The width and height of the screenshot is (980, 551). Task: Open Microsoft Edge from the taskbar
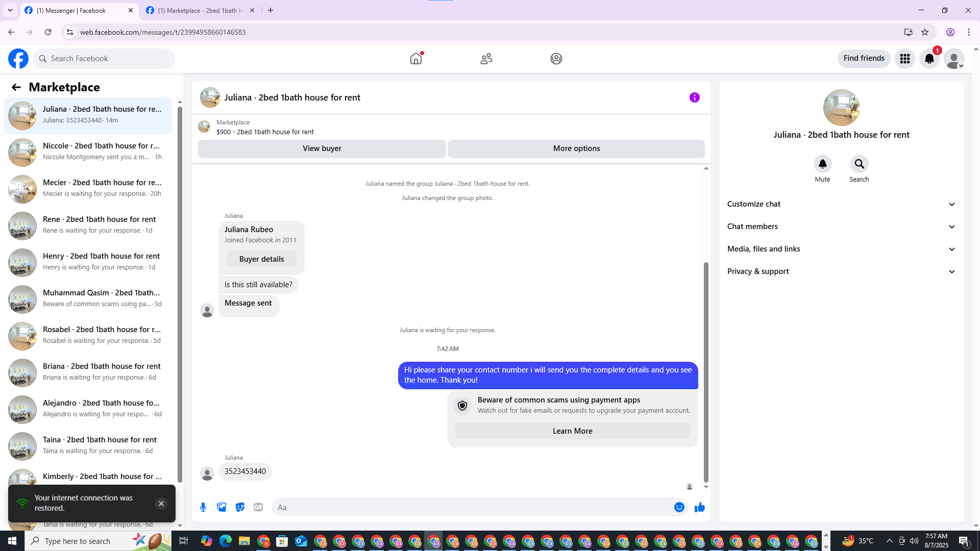click(226, 541)
